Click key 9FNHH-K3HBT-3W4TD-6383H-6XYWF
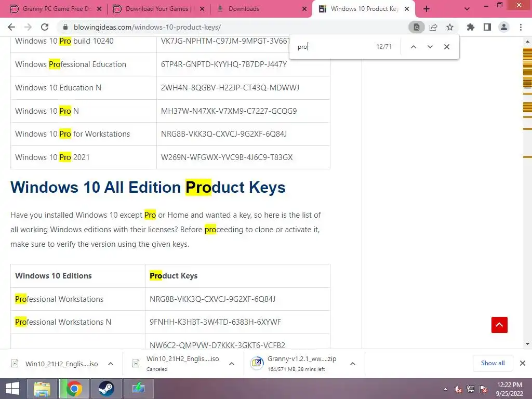532x399 pixels. pyautogui.click(x=215, y=322)
